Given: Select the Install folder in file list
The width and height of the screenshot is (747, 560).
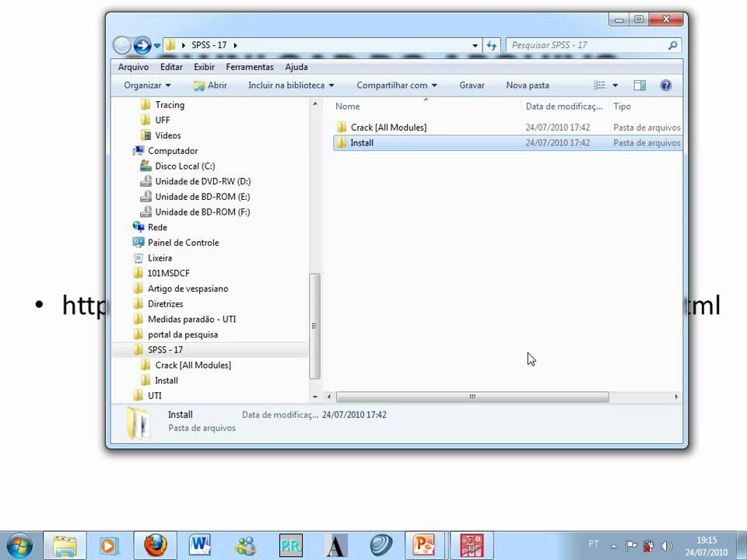Looking at the screenshot, I should tap(508, 143).
